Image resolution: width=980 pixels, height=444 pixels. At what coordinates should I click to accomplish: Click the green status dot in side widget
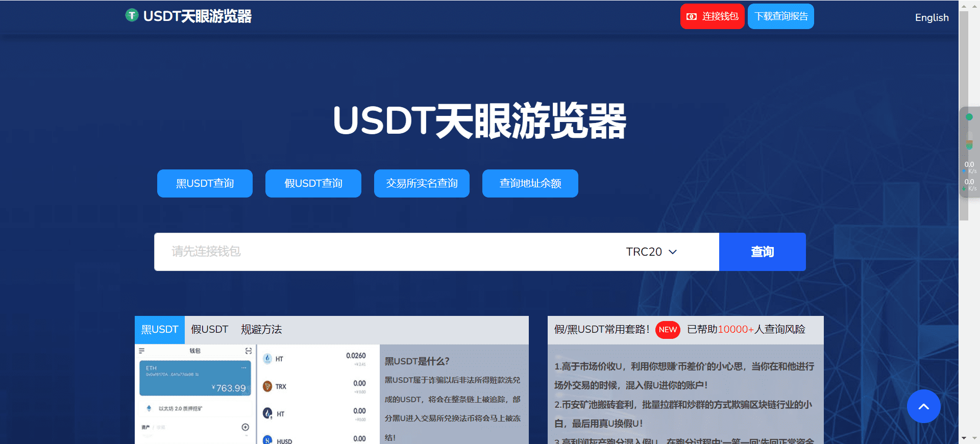pyautogui.click(x=969, y=117)
